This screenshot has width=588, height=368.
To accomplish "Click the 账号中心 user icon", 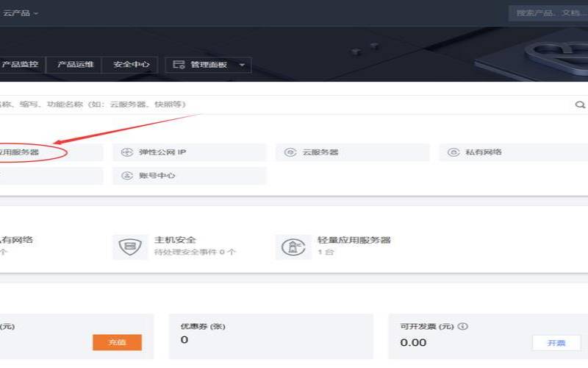I will [x=127, y=175].
